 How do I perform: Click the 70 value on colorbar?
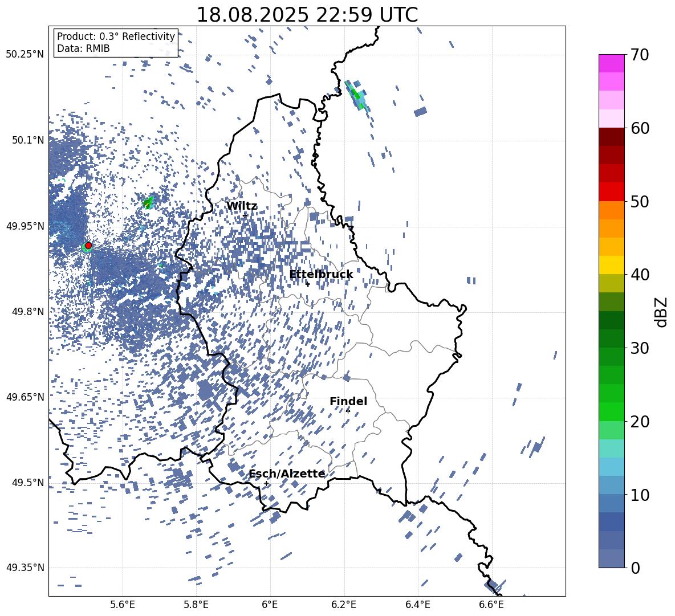pos(640,55)
